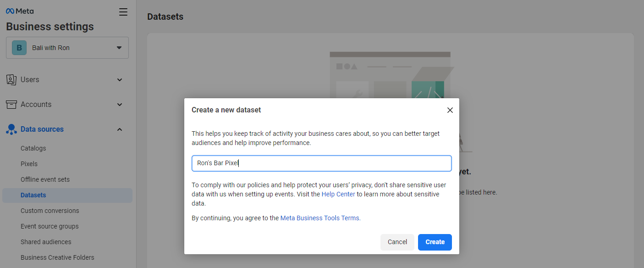
Task: Click the Cancel button
Action: [x=397, y=242]
